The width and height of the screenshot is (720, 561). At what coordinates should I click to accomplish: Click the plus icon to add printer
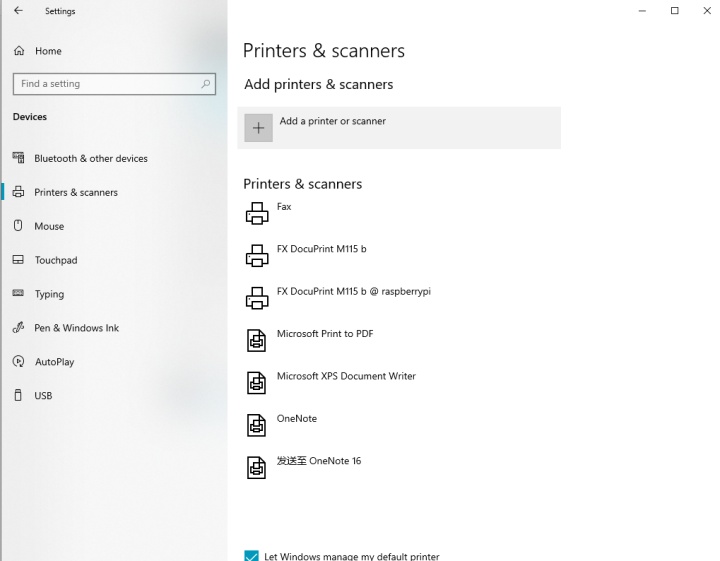point(258,128)
